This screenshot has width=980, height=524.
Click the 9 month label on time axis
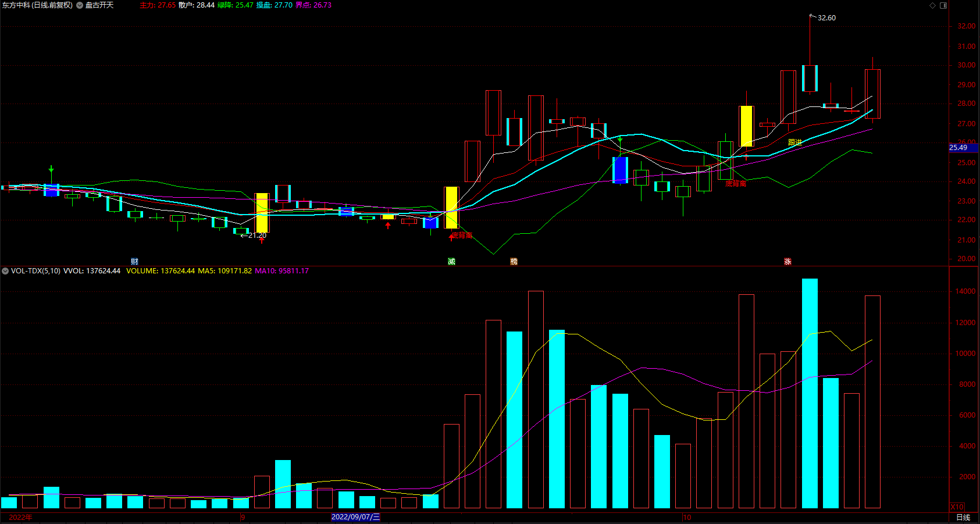pyautogui.click(x=243, y=517)
